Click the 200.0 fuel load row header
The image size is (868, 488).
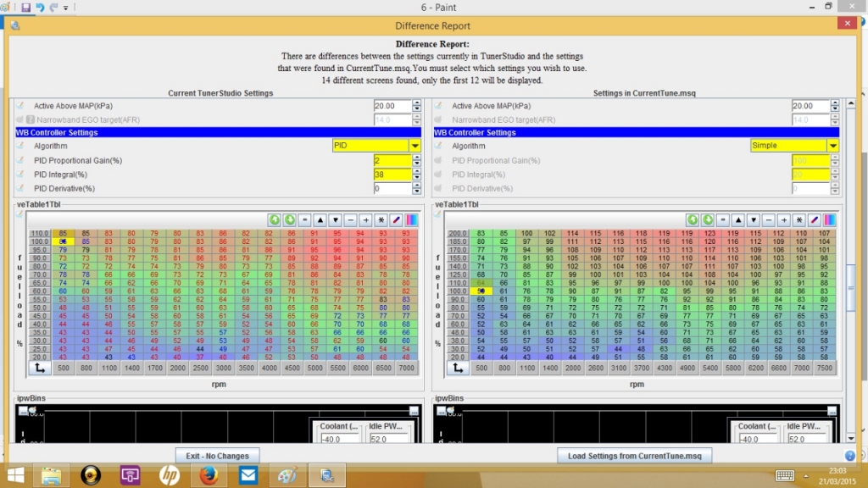(458, 234)
